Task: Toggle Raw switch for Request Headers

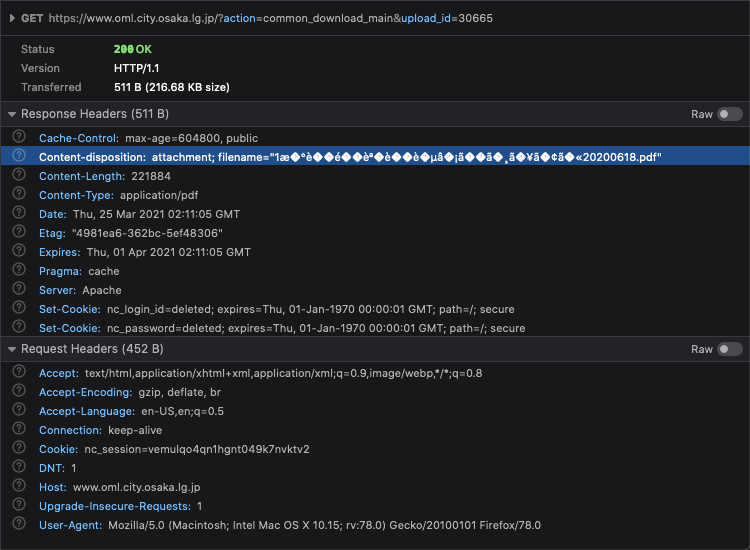Action: (x=729, y=349)
